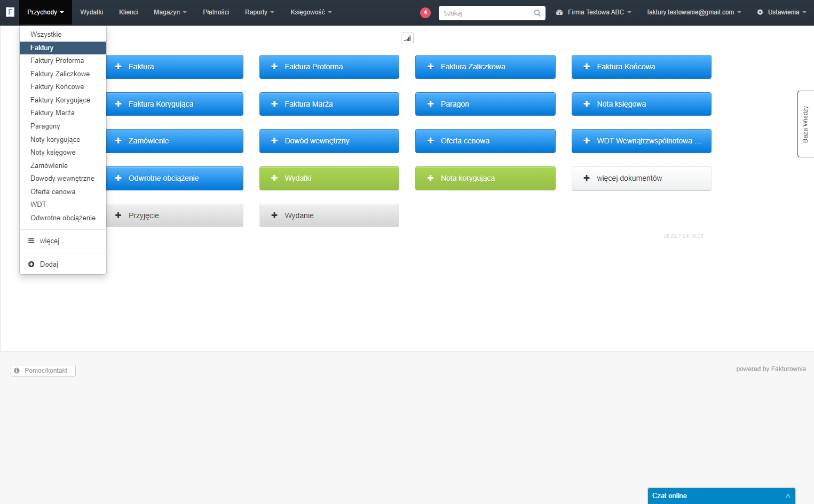The image size is (814, 504).
Task: Go to Wydatki in top navigation
Action: tap(92, 12)
